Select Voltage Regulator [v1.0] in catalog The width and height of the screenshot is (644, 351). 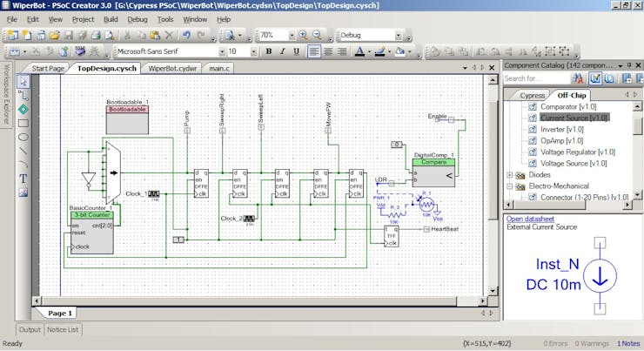pyautogui.click(x=578, y=152)
